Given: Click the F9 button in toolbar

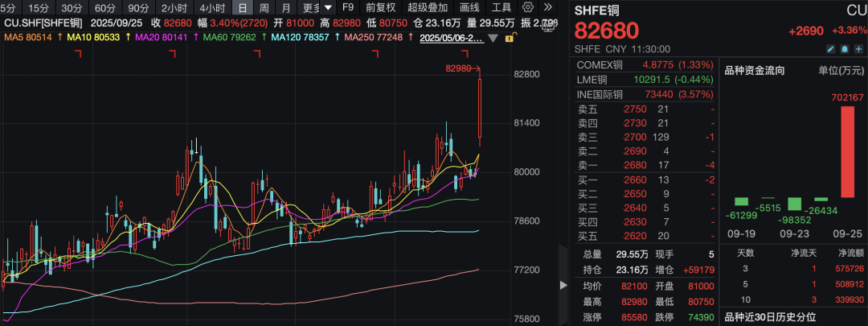Looking at the screenshot, I should click(x=348, y=7).
